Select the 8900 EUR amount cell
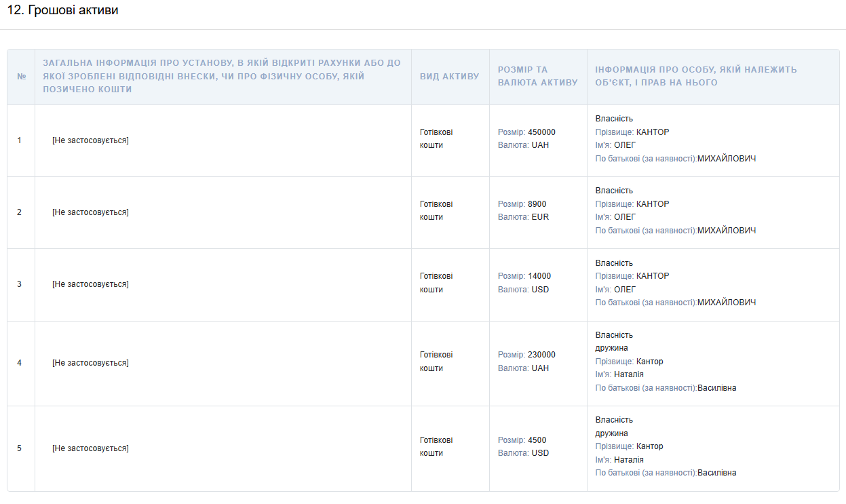Screen dimensions: 846x504 [523, 210]
